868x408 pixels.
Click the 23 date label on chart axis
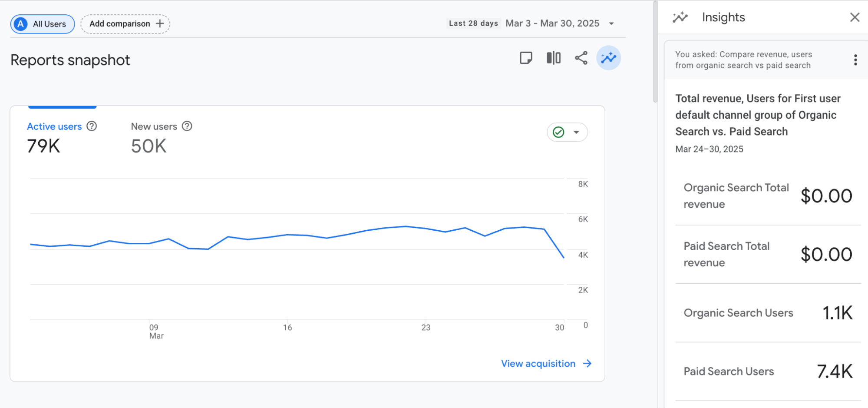[426, 328]
